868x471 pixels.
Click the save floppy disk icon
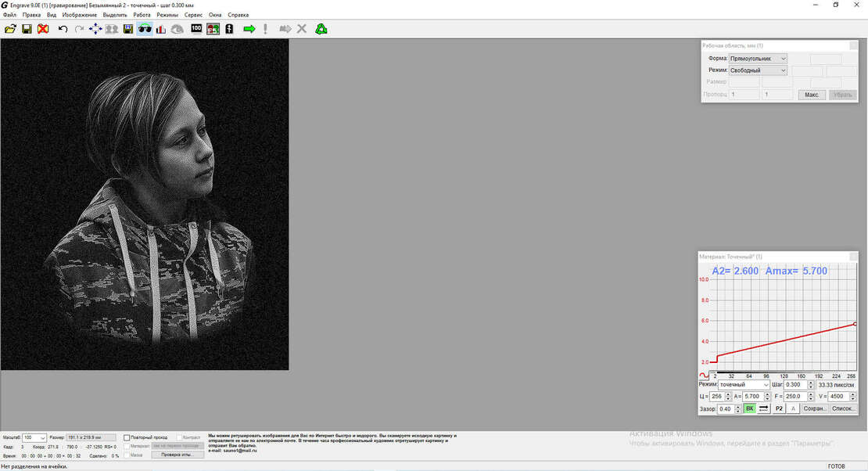click(x=27, y=29)
